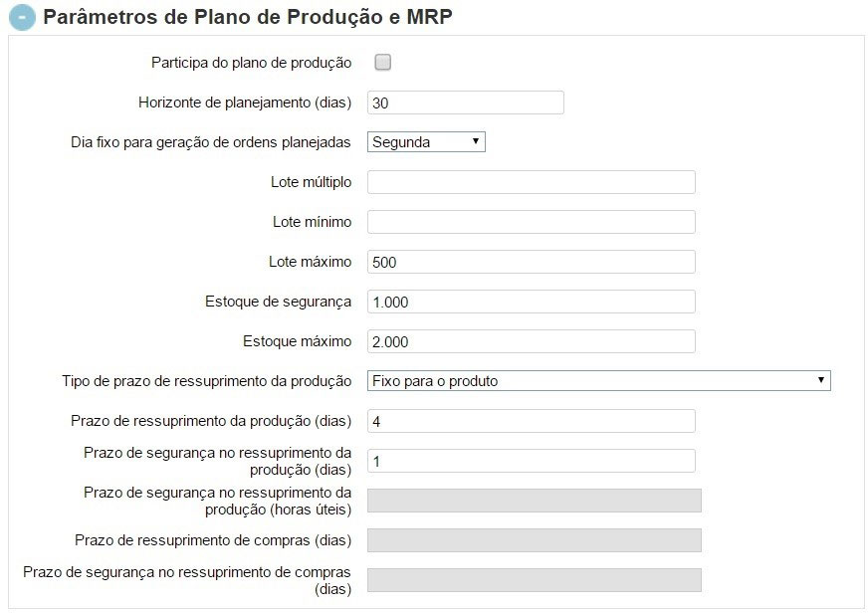This screenshot has height=614, width=868.
Task: Click the Prazo de ressuprimento da produção field
Action: click(532, 420)
